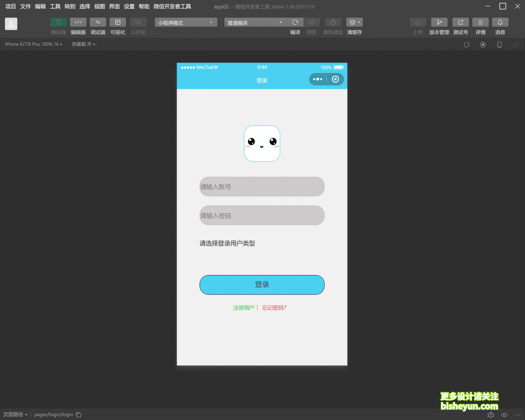525x420 pixels.
Task: Click the mini program capsule more-dots button
Action: point(318,79)
